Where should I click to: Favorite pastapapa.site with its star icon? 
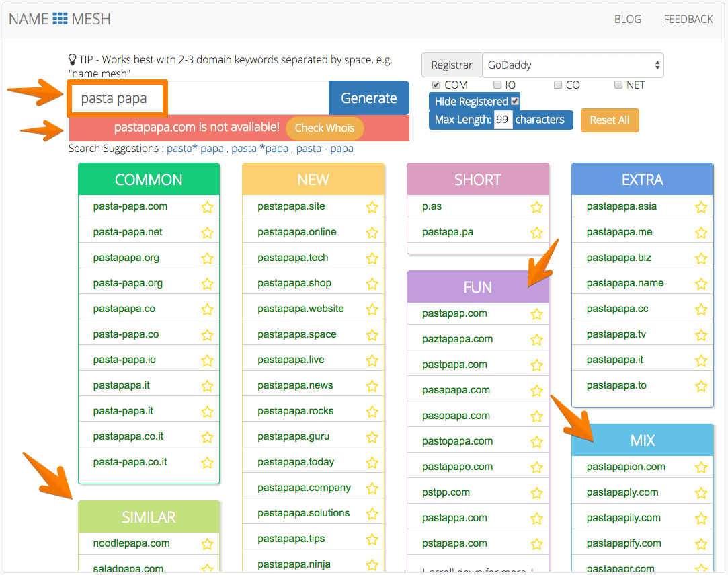click(x=372, y=207)
